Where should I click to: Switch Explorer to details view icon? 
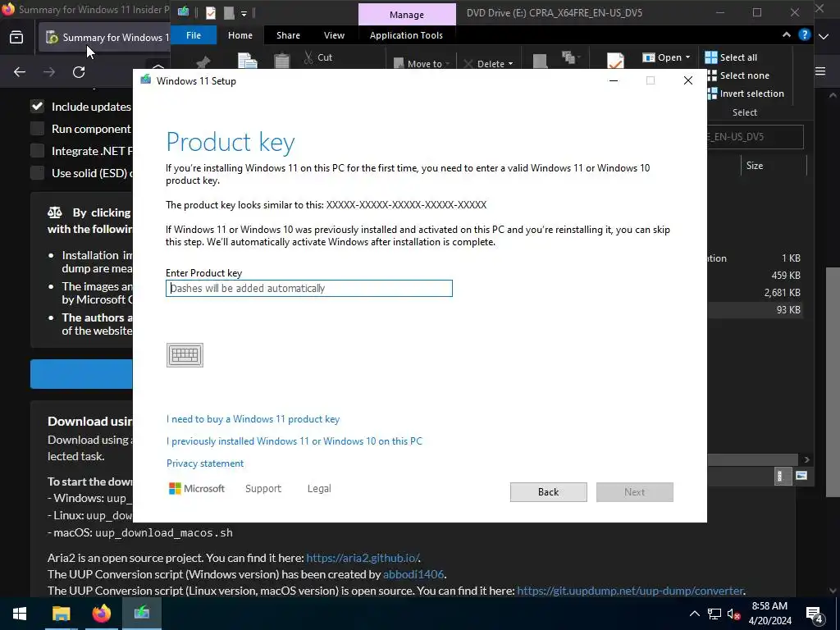coord(782,476)
